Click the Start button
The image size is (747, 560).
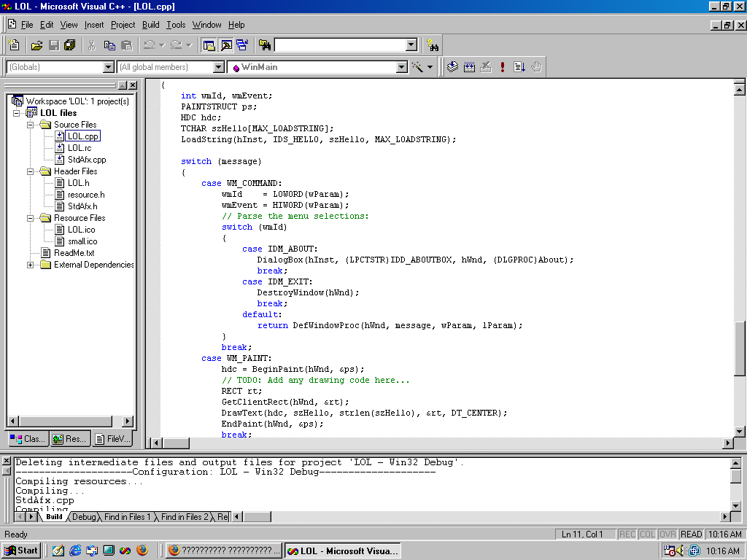(21, 551)
